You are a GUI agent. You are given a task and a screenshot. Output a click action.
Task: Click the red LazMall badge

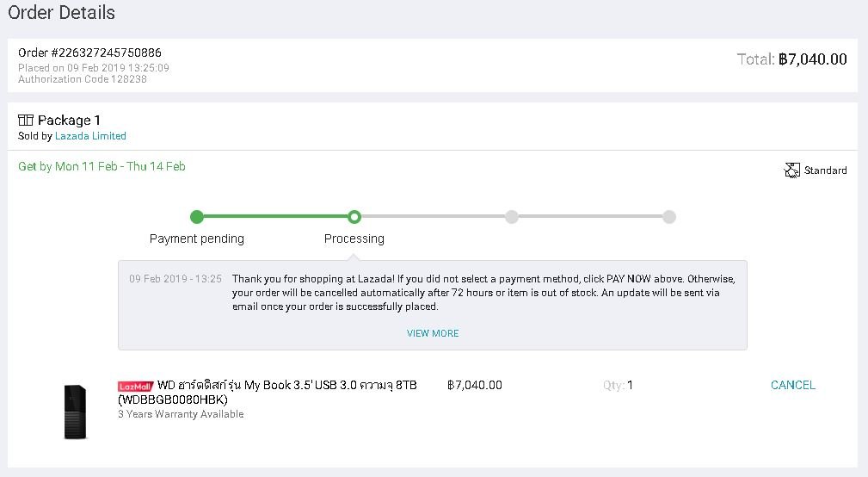coord(135,386)
